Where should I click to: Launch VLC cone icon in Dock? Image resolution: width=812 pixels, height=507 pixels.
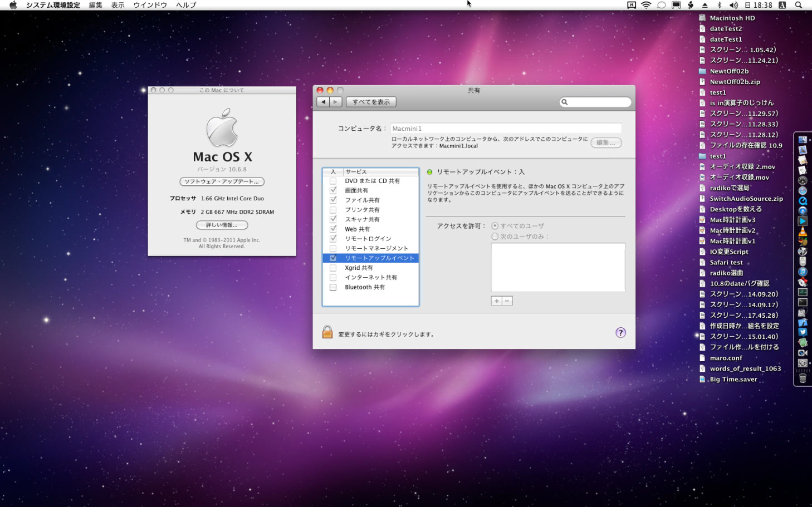point(803,231)
